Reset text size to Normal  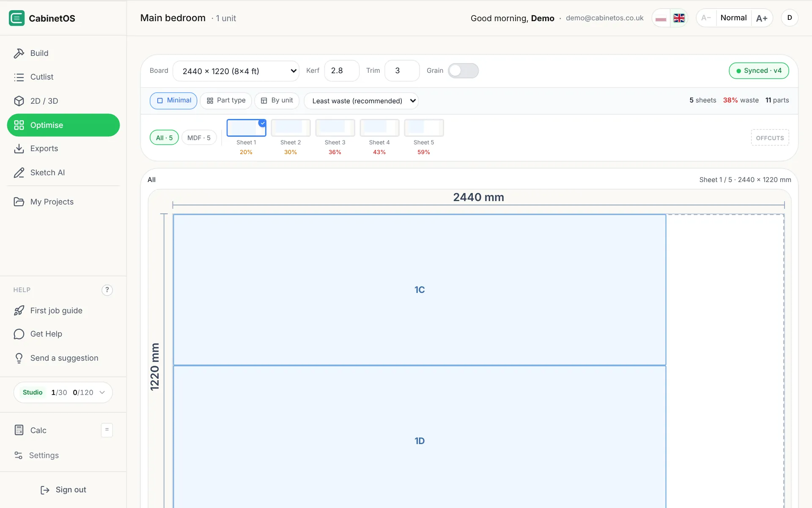coord(733,18)
